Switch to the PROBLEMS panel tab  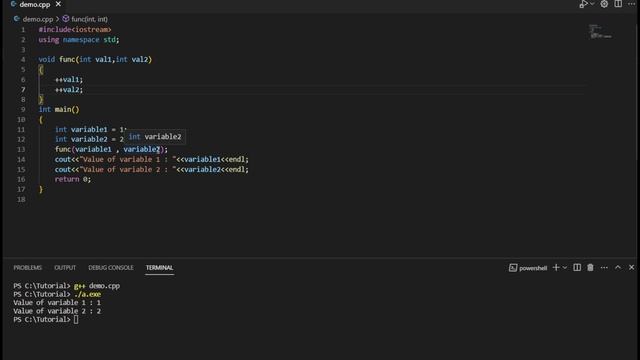[x=27, y=268]
